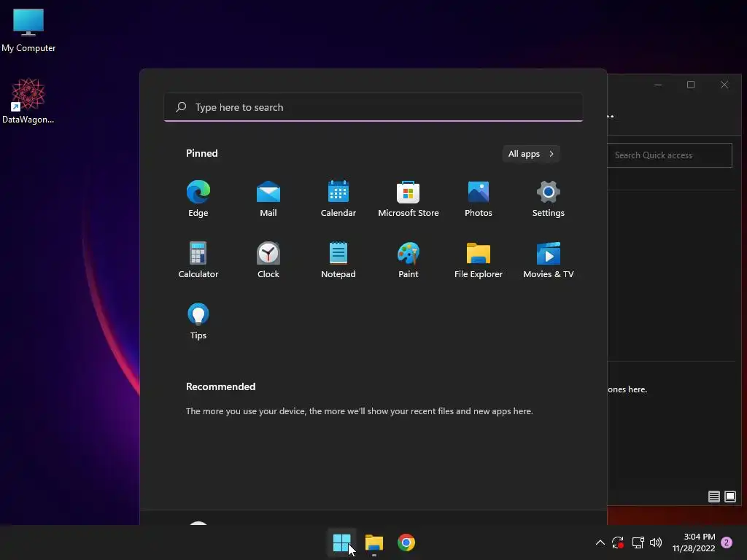The image size is (747, 560).
Task: Click the Pinned section heading
Action: point(202,153)
